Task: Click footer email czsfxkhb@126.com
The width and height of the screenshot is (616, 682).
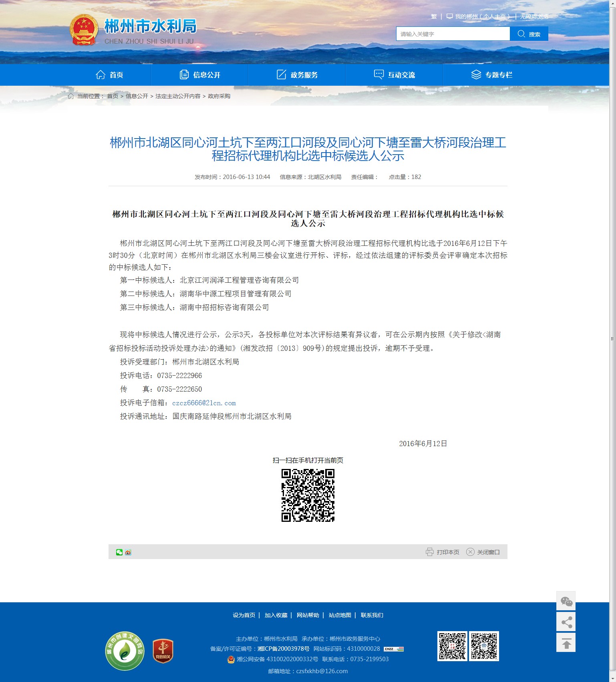Action: pyautogui.click(x=322, y=671)
